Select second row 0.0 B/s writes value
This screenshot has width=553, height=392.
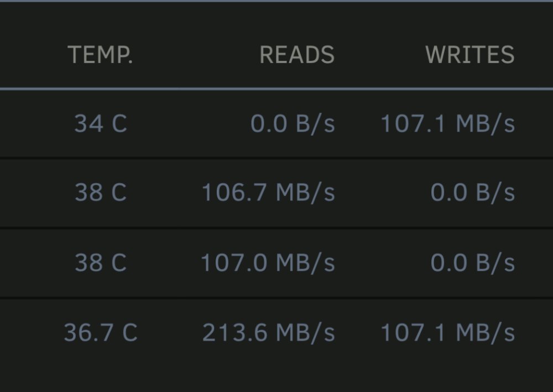[x=473, y=192]
